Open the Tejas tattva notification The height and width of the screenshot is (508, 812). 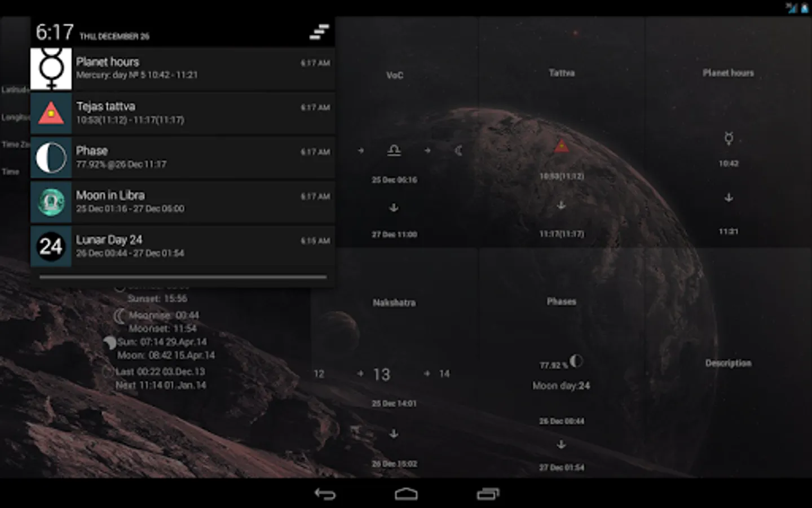183,113
